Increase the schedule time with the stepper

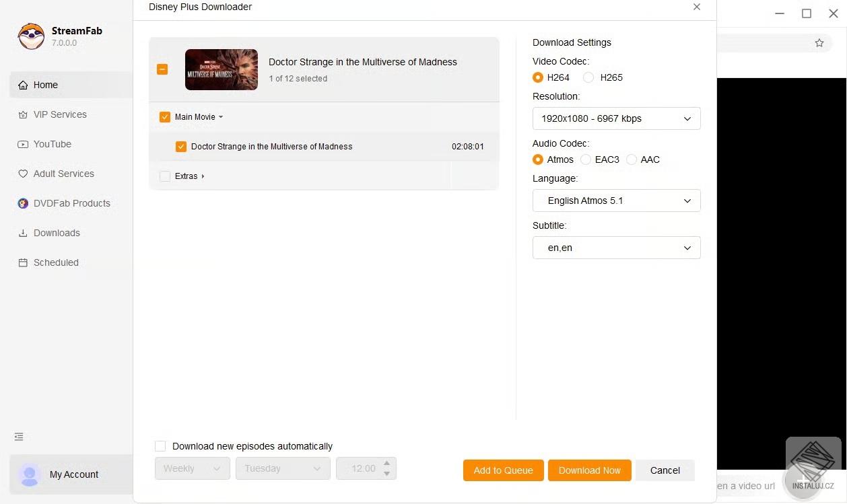click(x=386, y=464)
